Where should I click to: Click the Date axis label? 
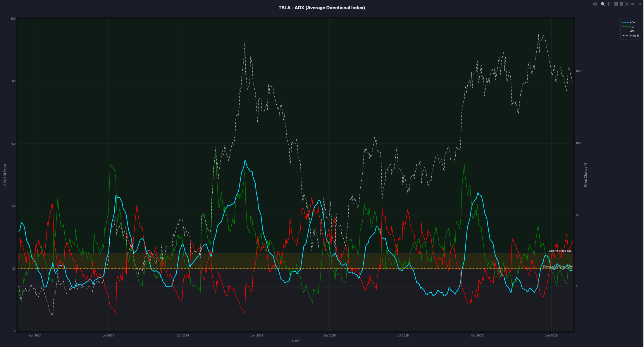(x=295, y=341)
